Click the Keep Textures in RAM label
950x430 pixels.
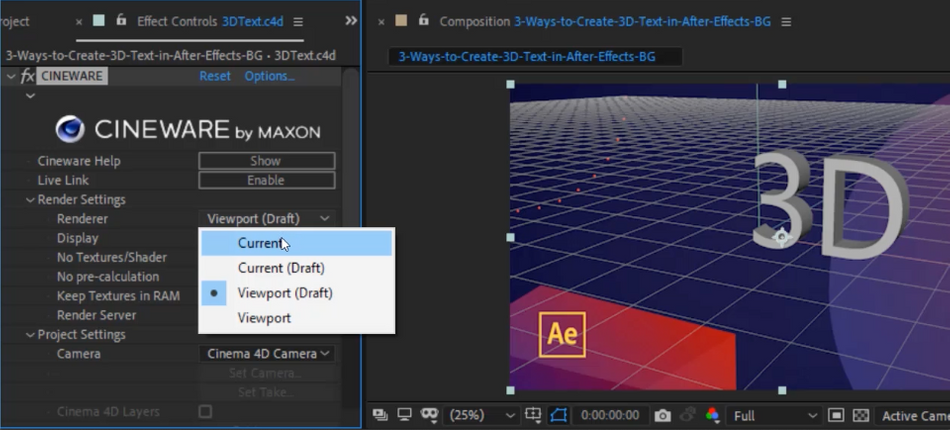(118, 296)
